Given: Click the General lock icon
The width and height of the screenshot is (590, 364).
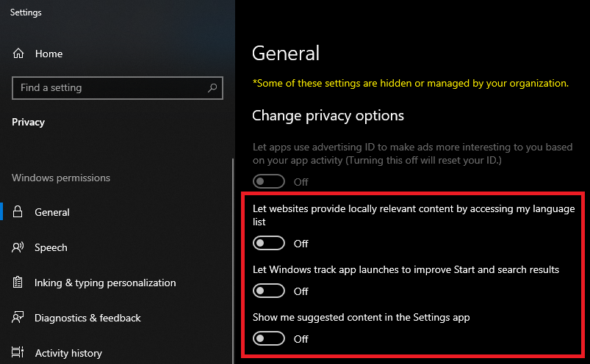Looking at the screenshot, I should pyautogui.click(x=18, y=212).
